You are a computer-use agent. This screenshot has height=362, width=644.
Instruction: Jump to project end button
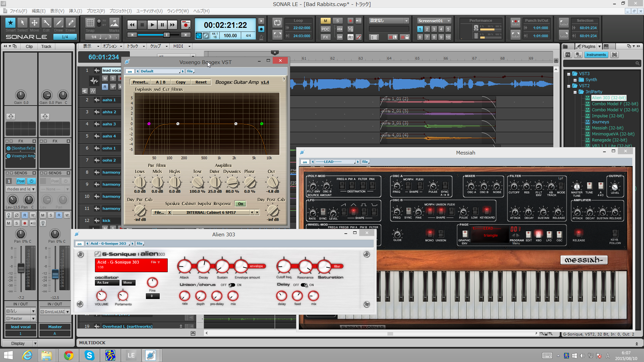[185, 35]
